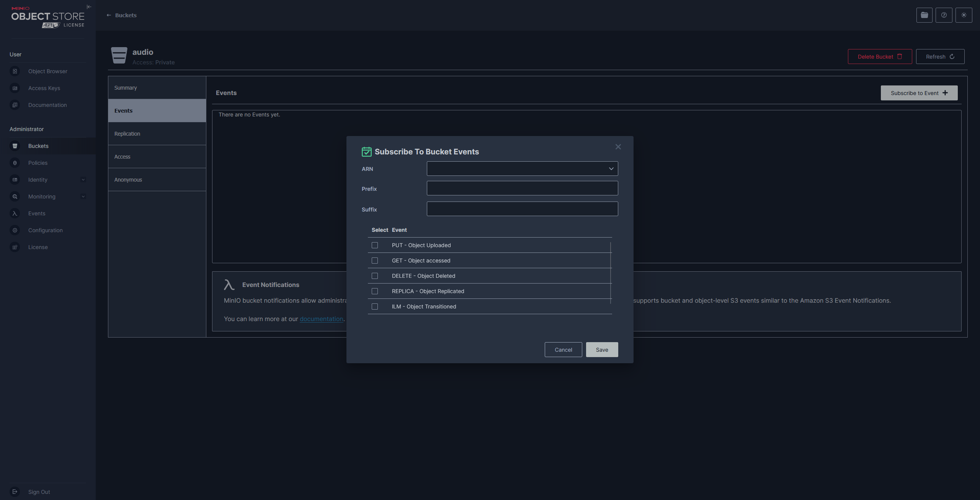Click the MinIO Object Store logo
The height and width of the screenshot is (500, 980).
point(47,17)
